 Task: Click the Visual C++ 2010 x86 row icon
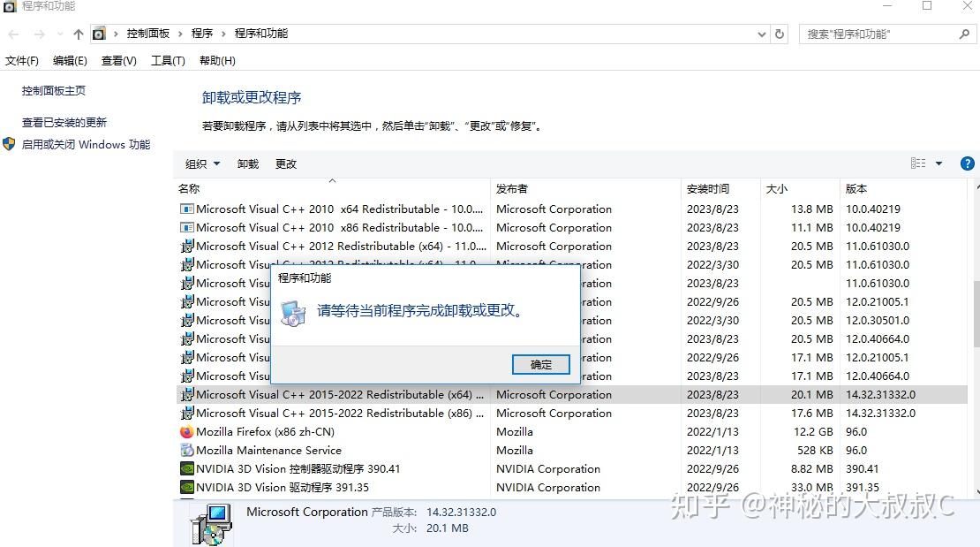(186, 227)
